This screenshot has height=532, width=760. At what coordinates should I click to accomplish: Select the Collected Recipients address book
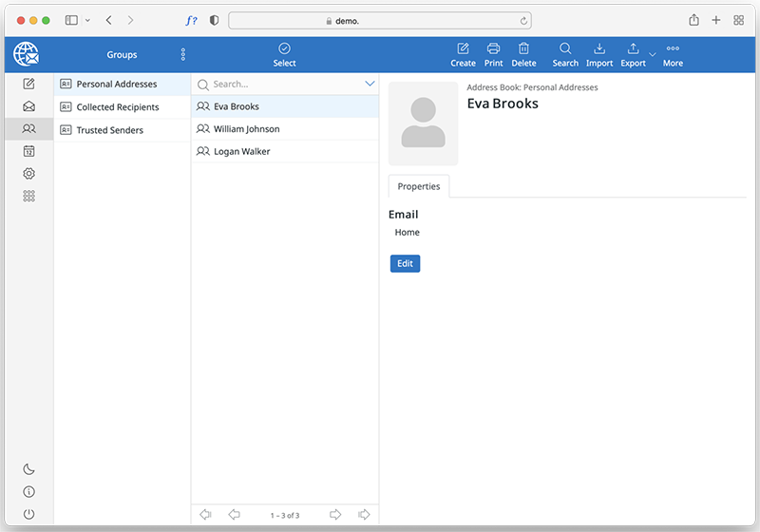[117, 107]
